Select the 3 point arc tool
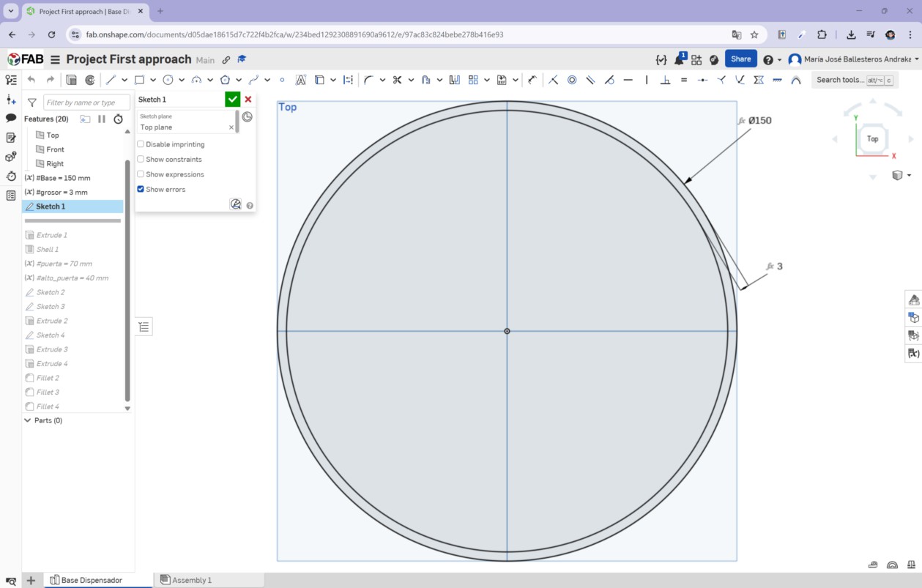The width and height of the screenshot is (922, 588). pyautogui.click(x=196, y=80)
